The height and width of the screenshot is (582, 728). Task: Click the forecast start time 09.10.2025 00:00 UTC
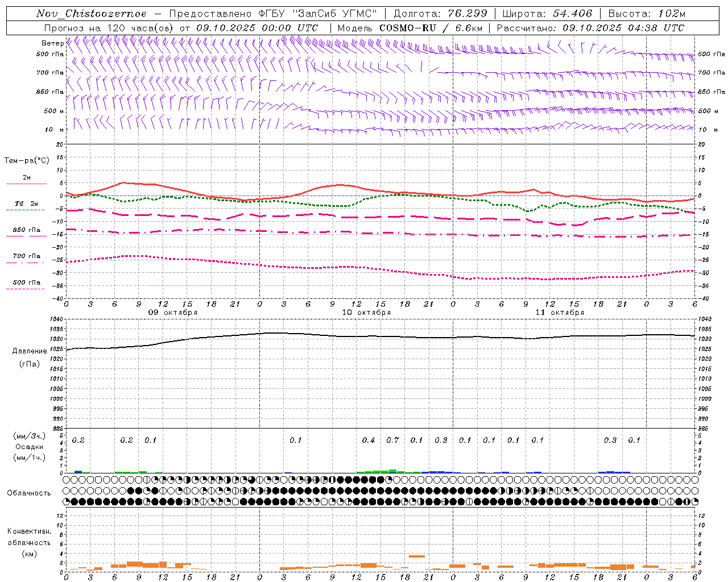click(257, 28)
